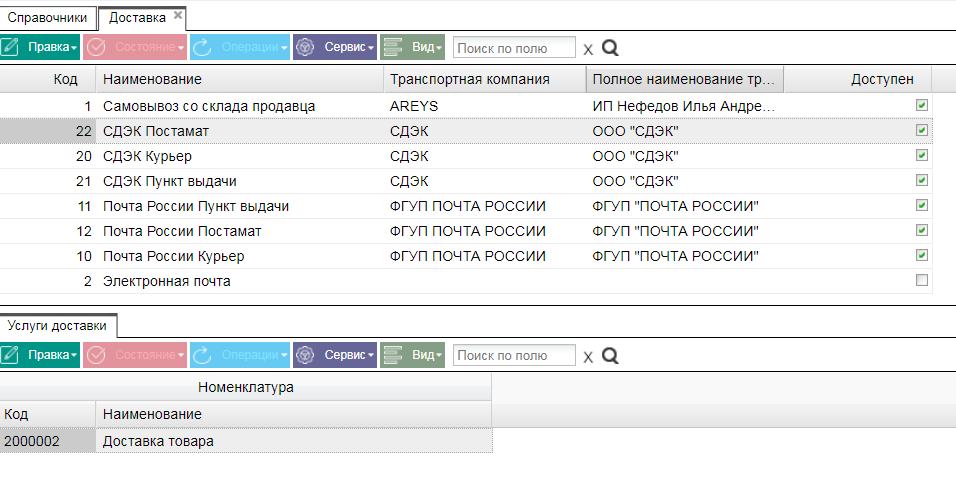Sort by the Код column header
The width and height of the screenshot is (956, 489).
(48, 79)
